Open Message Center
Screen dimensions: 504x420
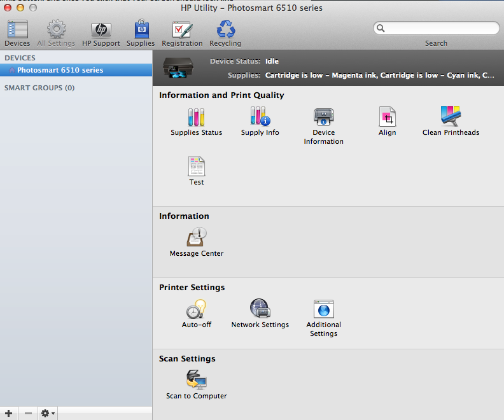196,238
